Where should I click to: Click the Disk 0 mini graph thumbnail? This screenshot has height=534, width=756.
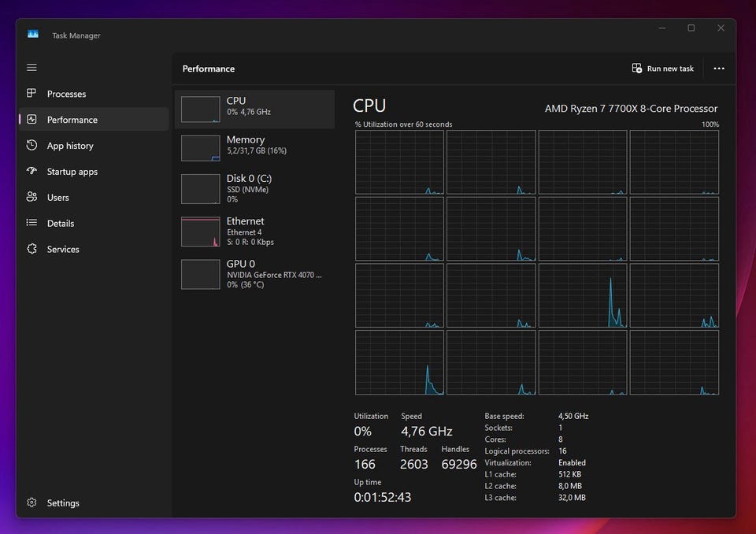tap(201, 188)
